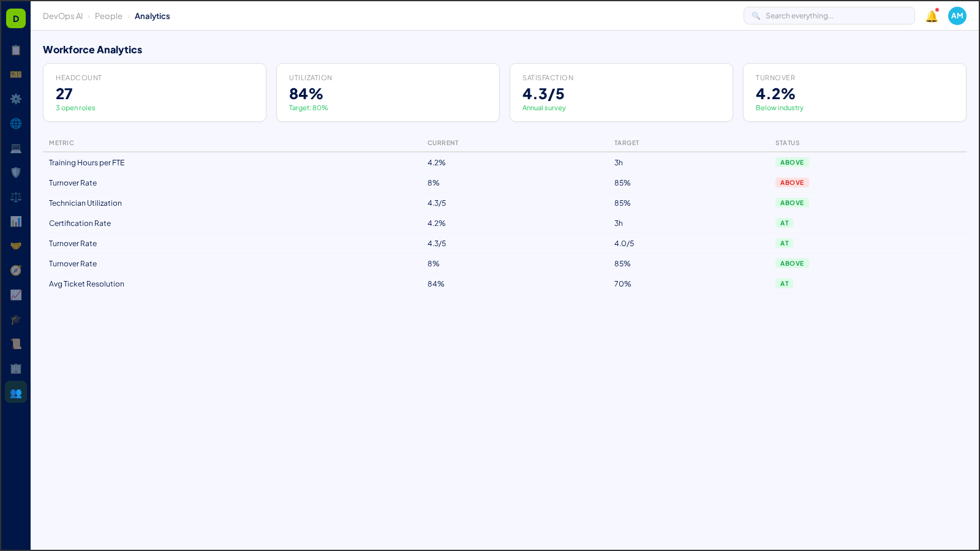Viewport: 980px width, 551px height.
Task: Open the shield security section
Action: tap(16, 173)
